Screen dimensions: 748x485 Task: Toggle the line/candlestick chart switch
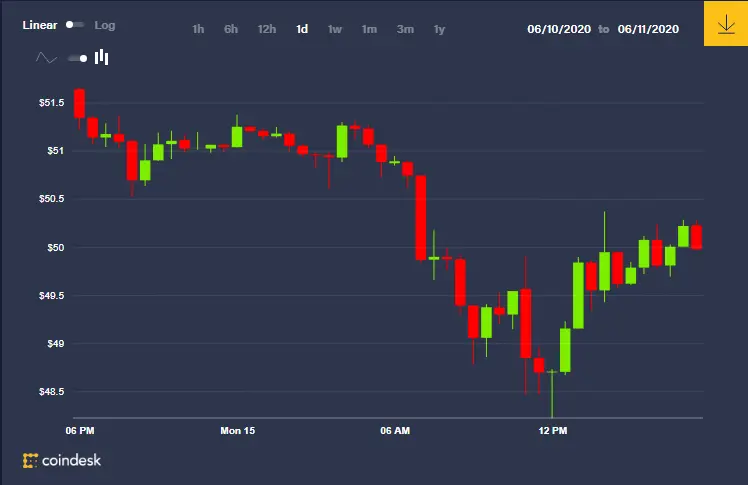[78, 58]
